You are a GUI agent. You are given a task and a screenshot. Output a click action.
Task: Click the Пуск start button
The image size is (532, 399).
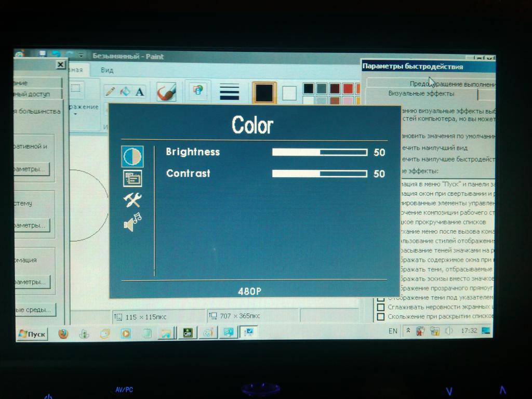coord(32,334)
